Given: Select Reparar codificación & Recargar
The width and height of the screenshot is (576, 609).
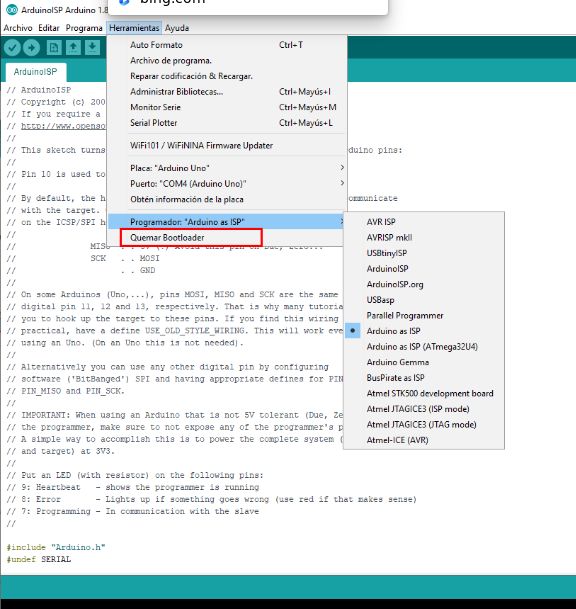Looking at the screenshot, I should (x=226, y=76).
